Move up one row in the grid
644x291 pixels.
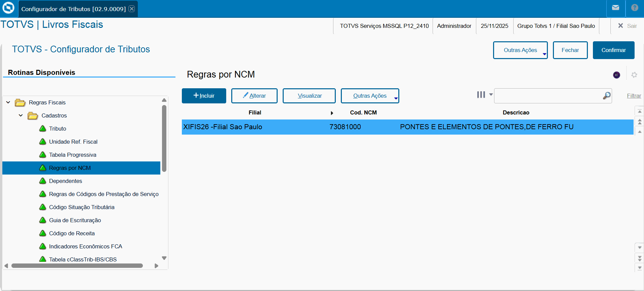pyautogui.click(x=639, y=132)
